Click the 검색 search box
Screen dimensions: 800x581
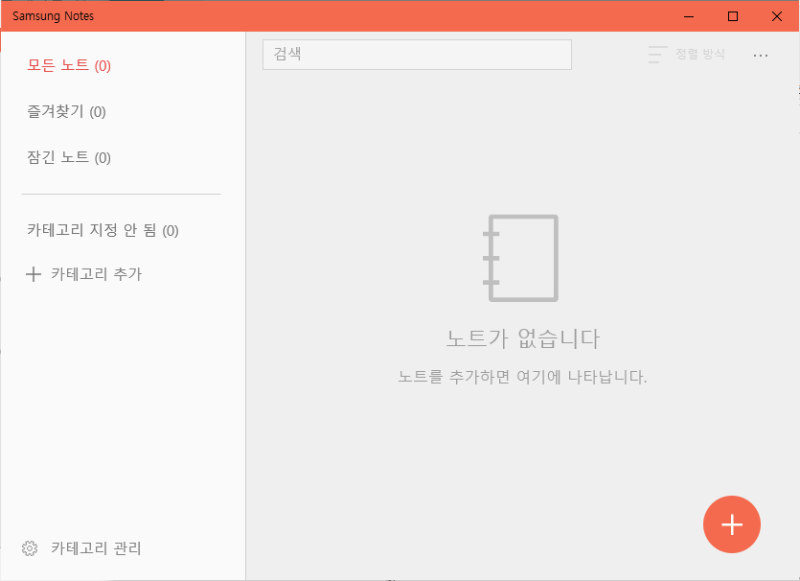[x=417, y=54]
